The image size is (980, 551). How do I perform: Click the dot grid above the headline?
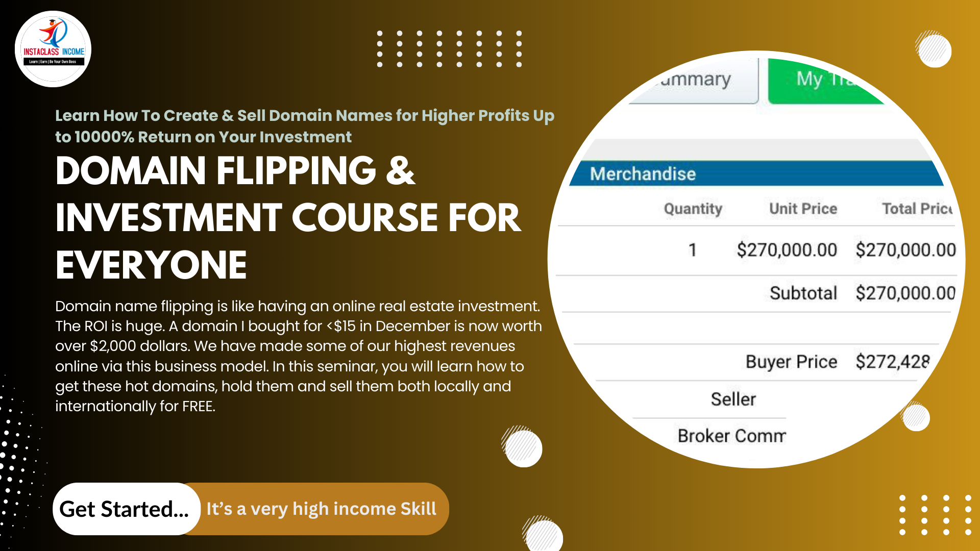coord(449,49)
